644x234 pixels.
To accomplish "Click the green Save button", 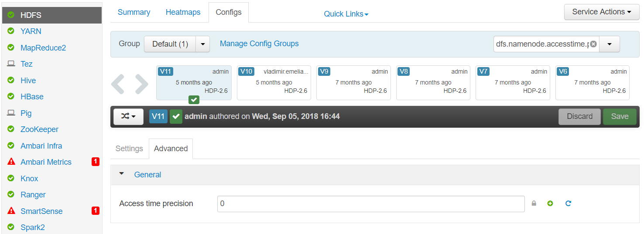I will tap(620, 117).
